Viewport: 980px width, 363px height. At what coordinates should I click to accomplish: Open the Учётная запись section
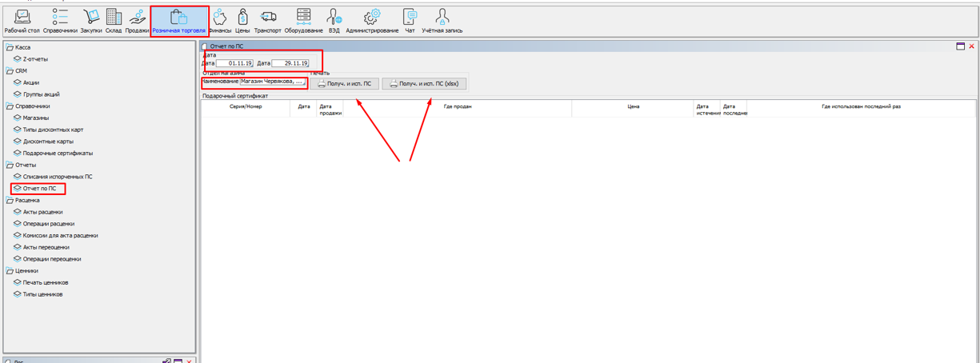click(x=442, y=19)
